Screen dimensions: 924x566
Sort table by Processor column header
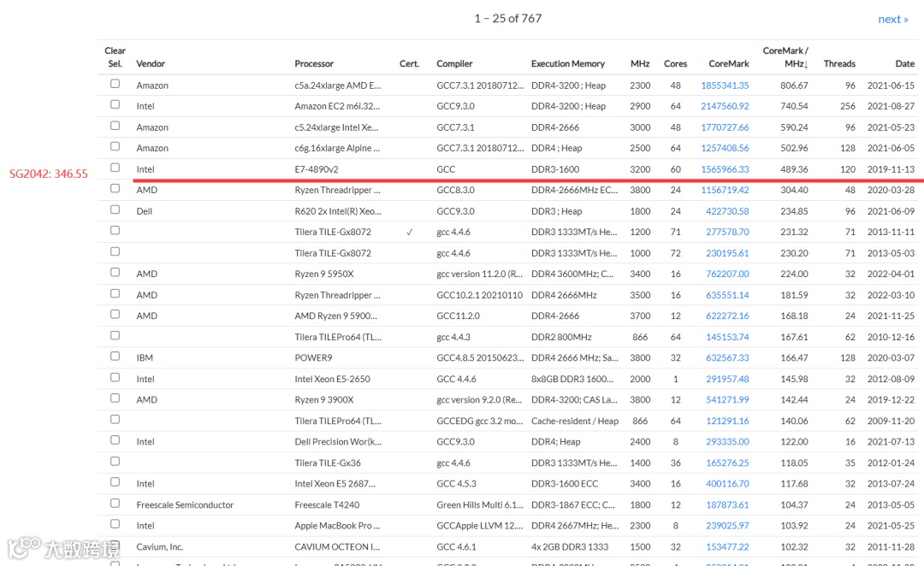pos(314,63)
